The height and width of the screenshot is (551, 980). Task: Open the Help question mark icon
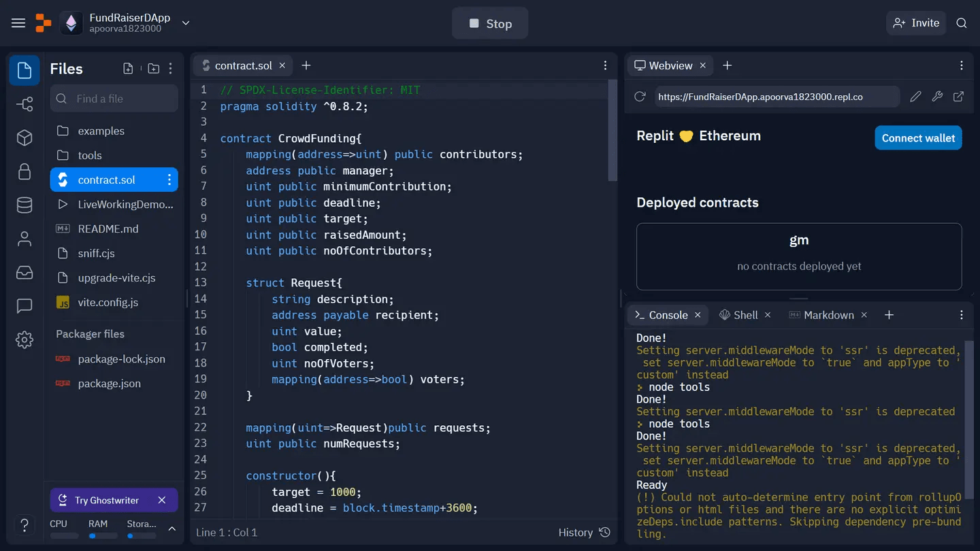(x=24, y=525)
